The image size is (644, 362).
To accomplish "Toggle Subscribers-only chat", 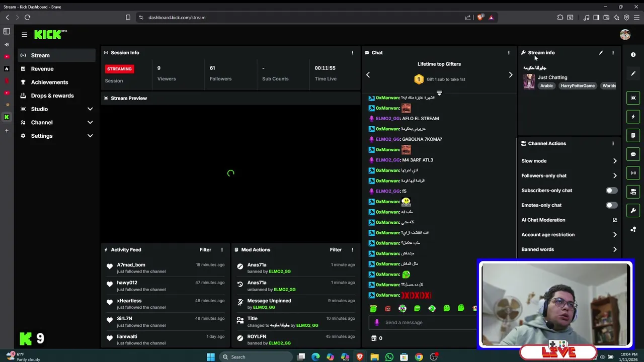I will pos(611,191).
